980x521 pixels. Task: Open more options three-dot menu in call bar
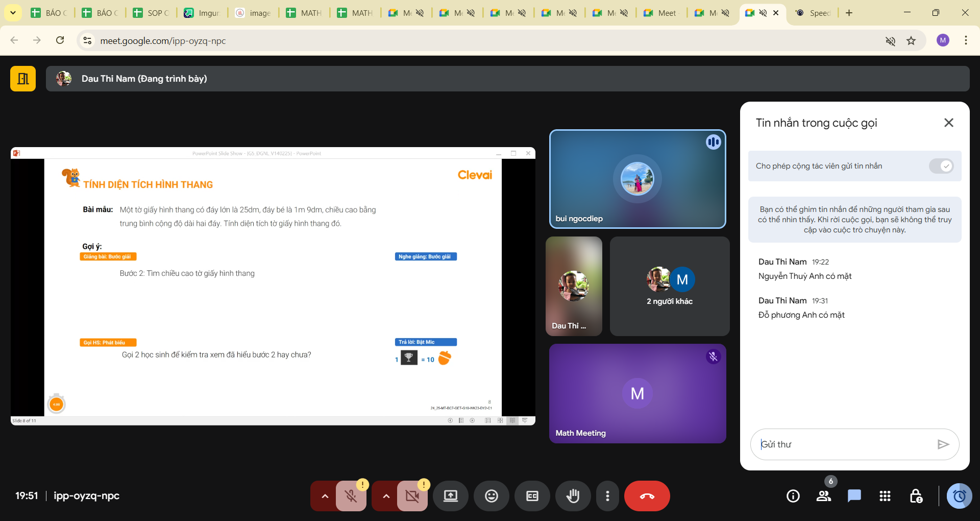pos(607,496)
